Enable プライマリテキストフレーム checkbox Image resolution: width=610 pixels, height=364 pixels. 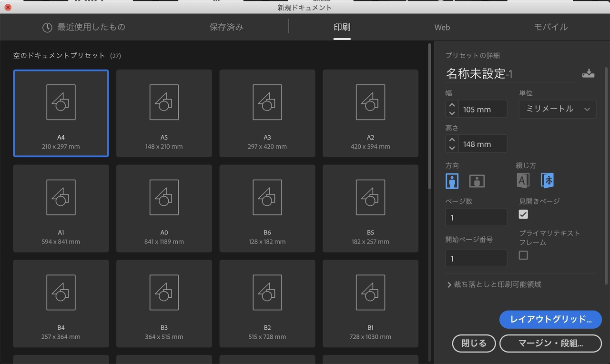(x=523, y=255)
